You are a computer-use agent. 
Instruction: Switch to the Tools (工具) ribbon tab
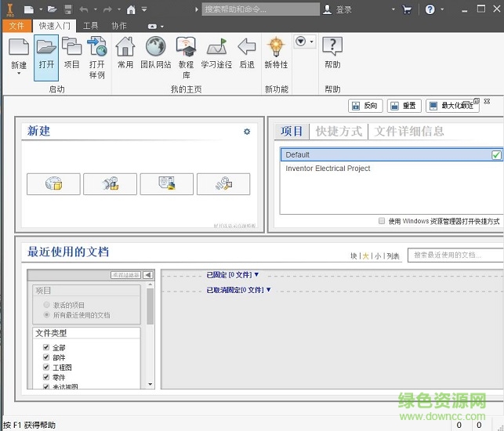click(91, 26)
